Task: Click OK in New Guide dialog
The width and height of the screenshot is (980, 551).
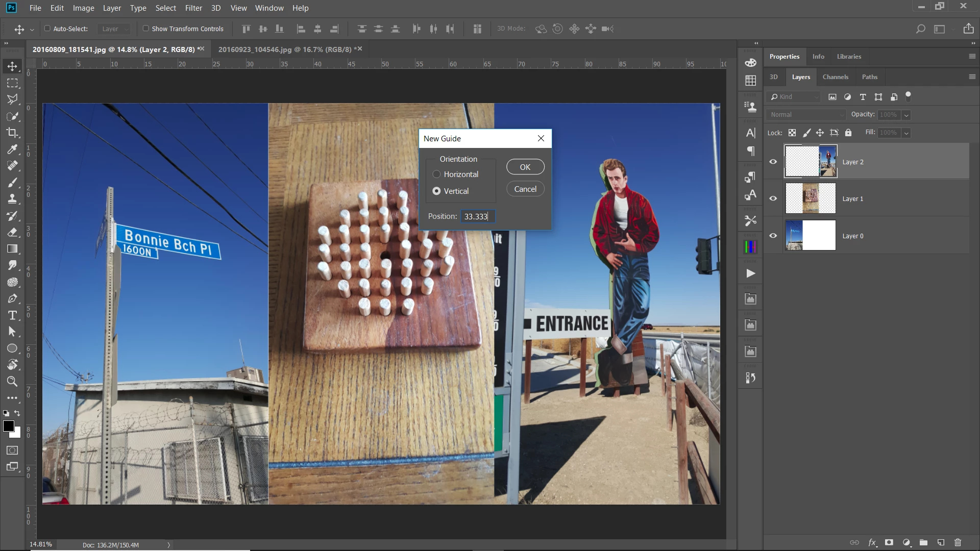Action: coord(525,167)
